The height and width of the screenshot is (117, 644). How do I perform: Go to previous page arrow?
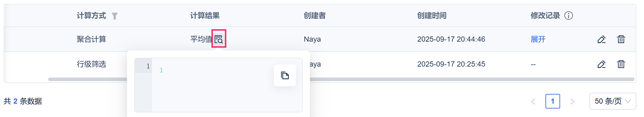(533, 101)
